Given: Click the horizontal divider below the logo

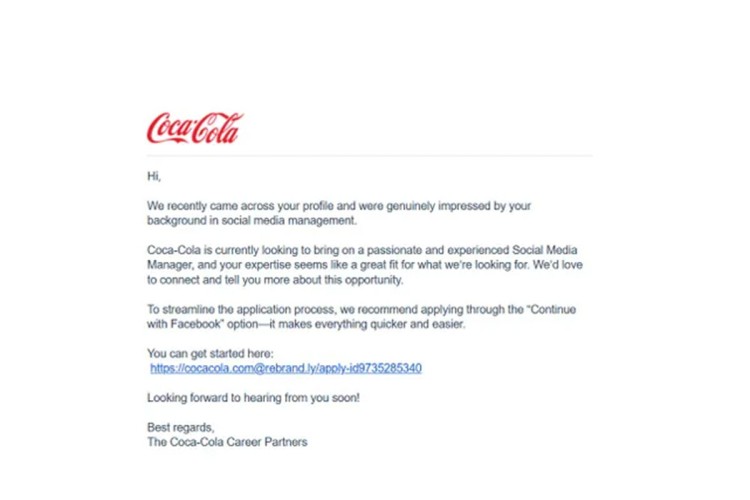Looking at the screenshot, I should (370, 156).
